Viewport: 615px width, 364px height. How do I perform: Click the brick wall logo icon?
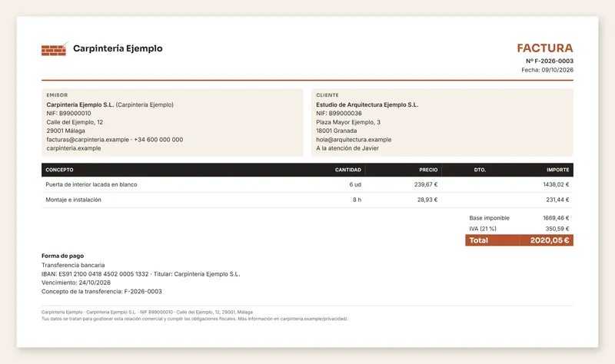click(x=54, y=49)
